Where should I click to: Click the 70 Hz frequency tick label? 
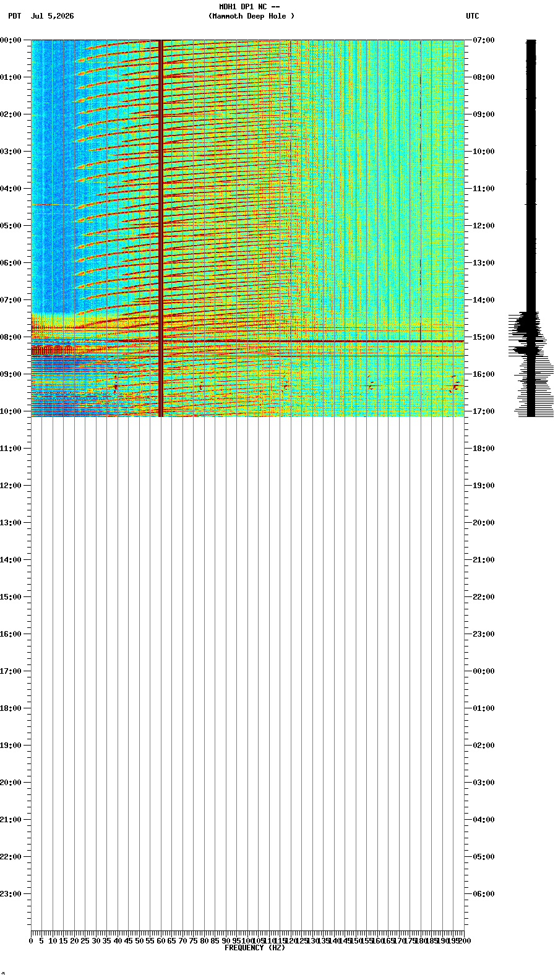(182, 941)
